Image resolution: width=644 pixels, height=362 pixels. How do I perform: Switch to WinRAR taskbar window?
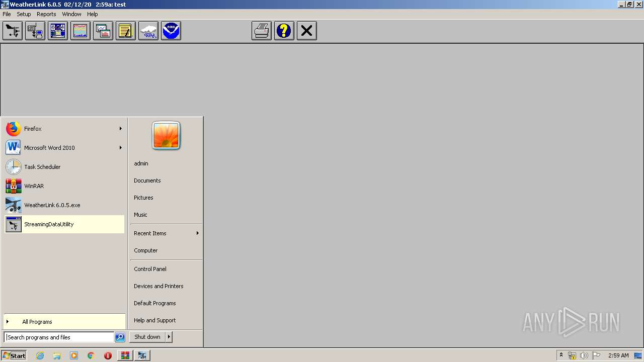tap(125, 355)
